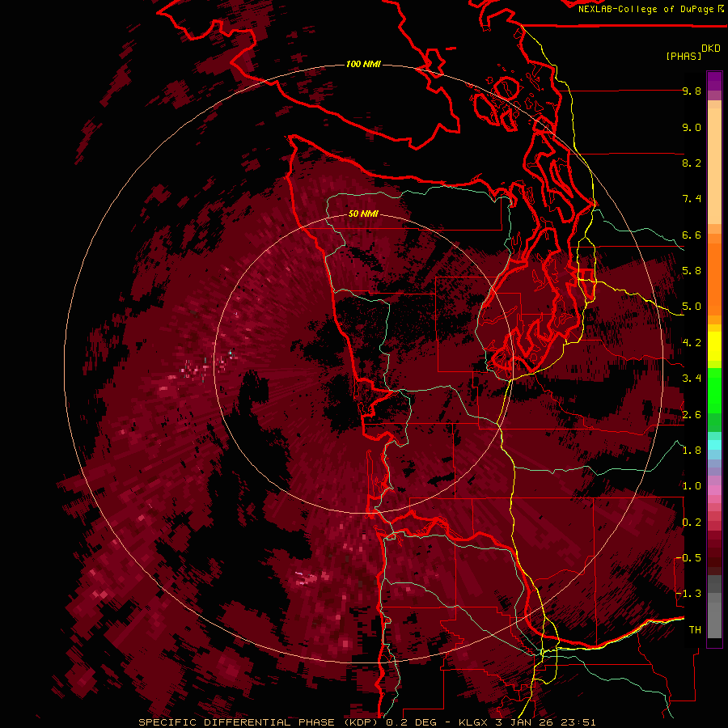
Task: Click the 9.8 value on color scale
Action: (x=692, y=91)
